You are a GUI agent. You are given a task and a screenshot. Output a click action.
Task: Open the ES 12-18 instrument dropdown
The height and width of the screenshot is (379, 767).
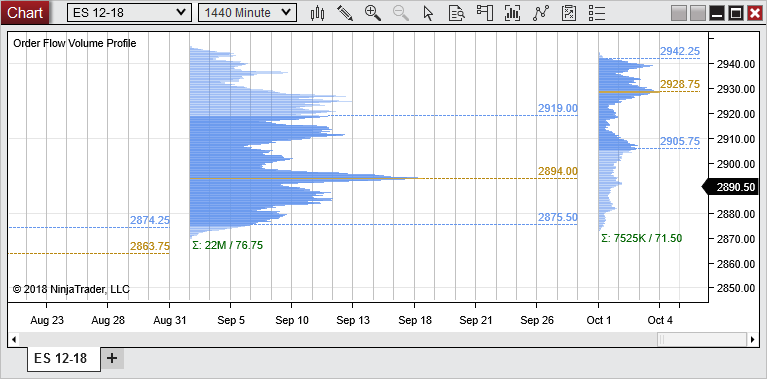pos(129,13)
